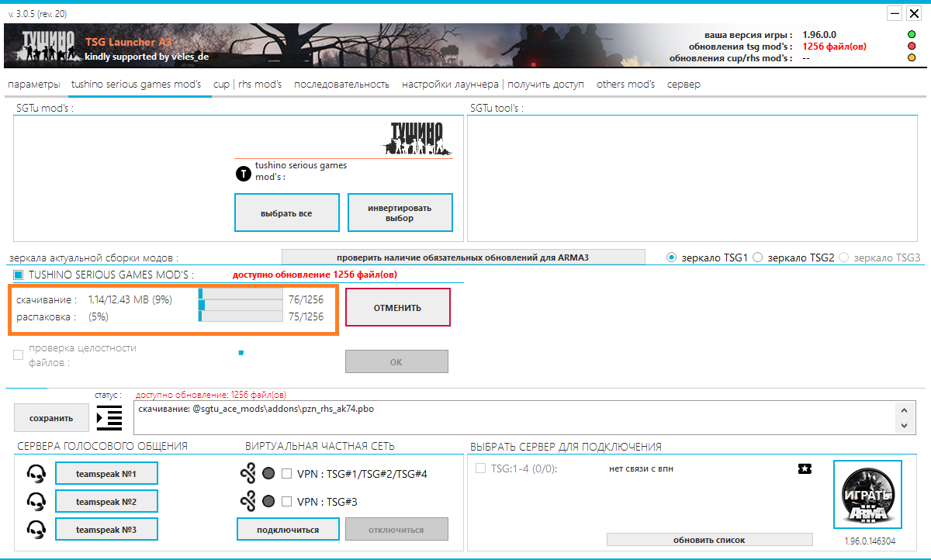Cancel the download with ОТМЕНИТЬ

(x=397, y=308)
